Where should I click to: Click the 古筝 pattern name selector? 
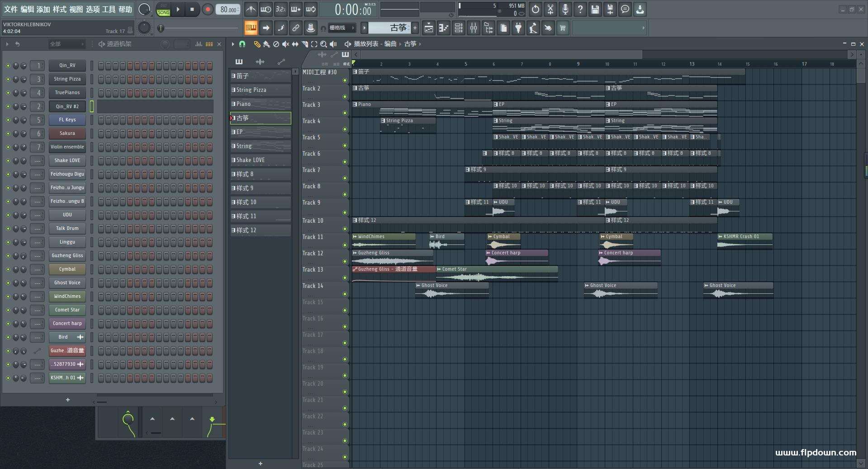pos(390,28)
